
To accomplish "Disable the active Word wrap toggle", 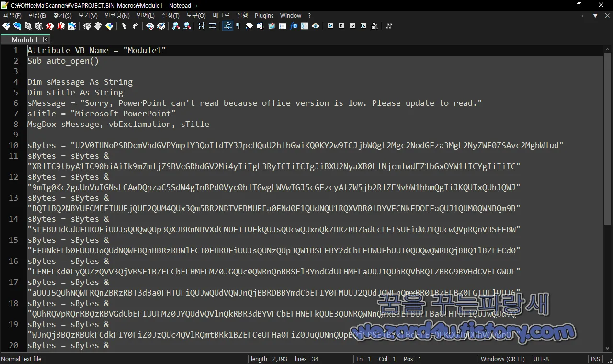I will coord(227,26).
